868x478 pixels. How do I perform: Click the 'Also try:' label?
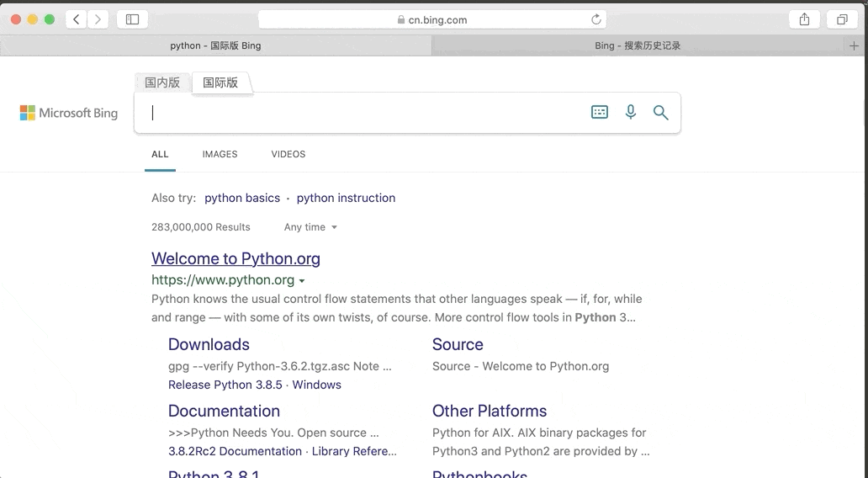174,199
